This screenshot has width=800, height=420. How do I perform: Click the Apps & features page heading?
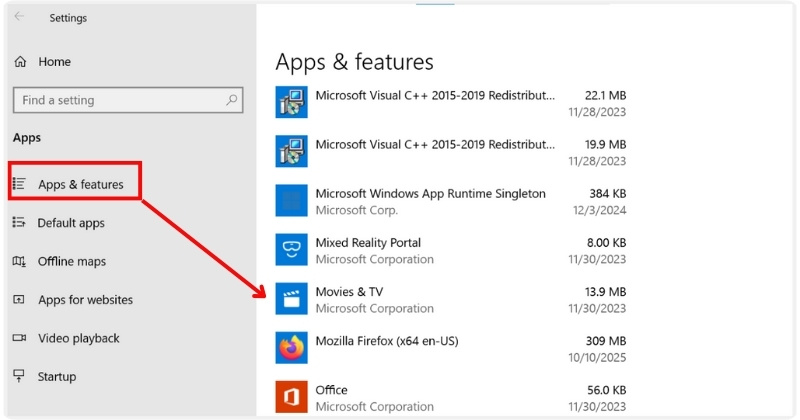(355, 62)
